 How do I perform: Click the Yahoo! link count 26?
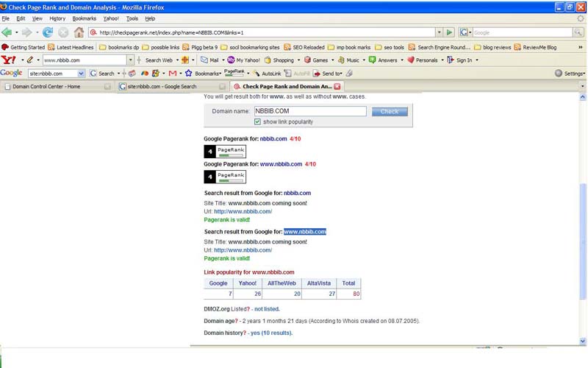258,294
